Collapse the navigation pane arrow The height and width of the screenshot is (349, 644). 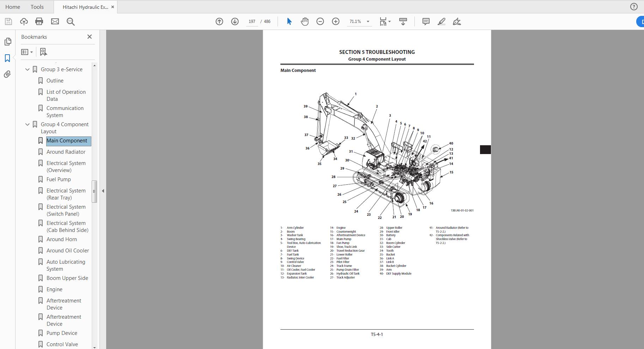(x=103, y=191)
